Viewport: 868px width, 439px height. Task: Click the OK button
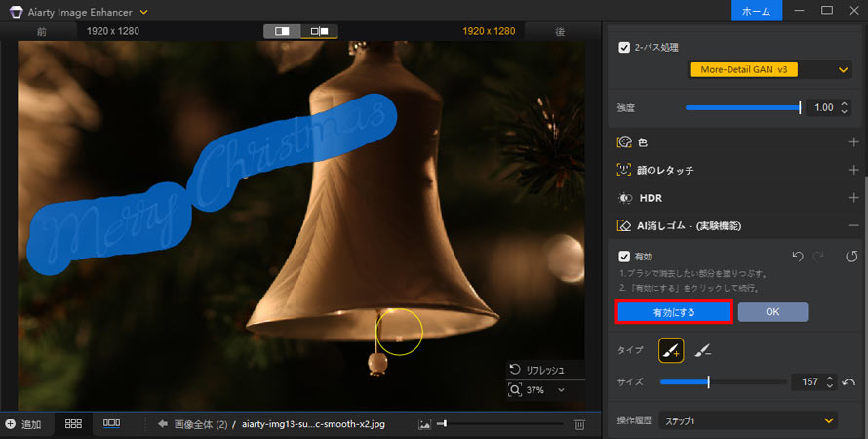pos(772,312)
